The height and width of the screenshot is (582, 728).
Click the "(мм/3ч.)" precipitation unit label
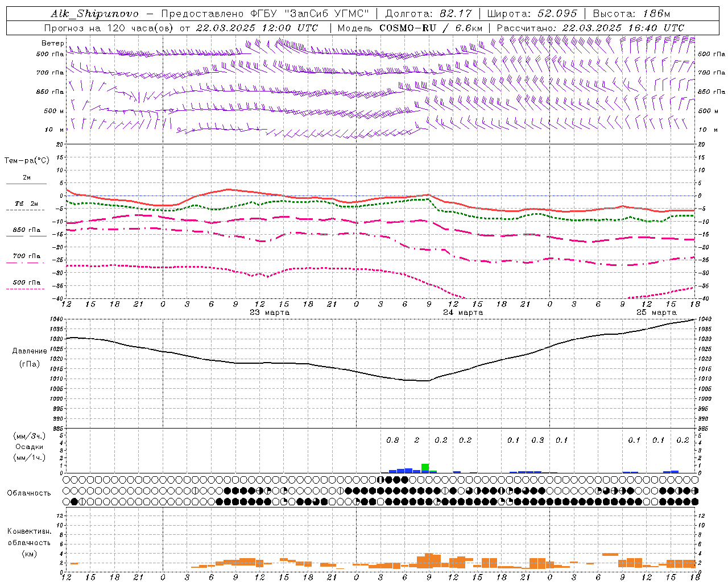[29, 436]
